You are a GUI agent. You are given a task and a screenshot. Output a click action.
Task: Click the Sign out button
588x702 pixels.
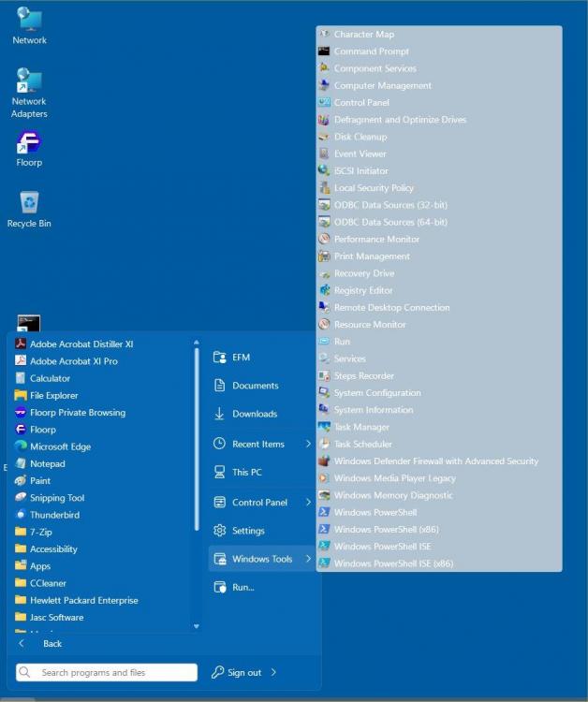[243, 672]
